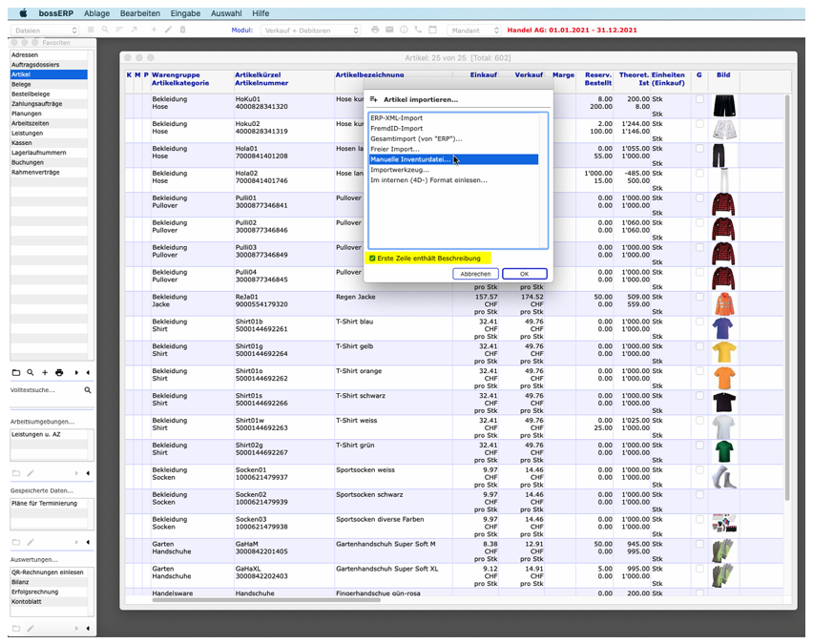Viewport: 813px width, 644px height.
Task: Click the magnifier icon in the Favoriten toolbar
Action: coord(31,372)
